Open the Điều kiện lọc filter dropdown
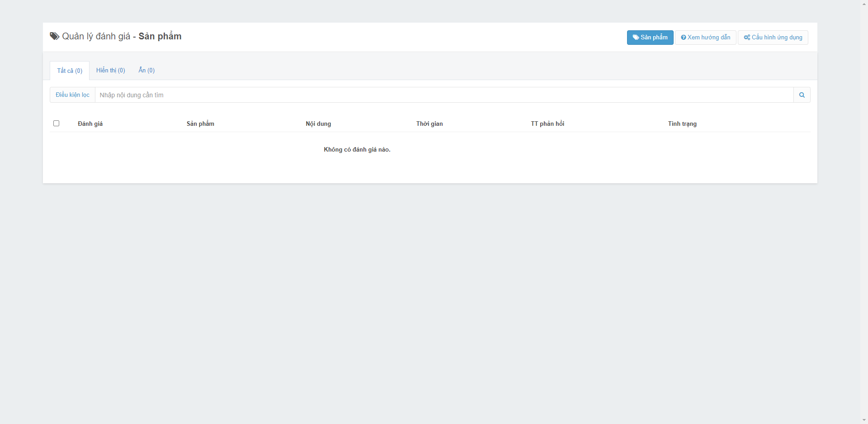The image size is (868, 424). [72, 95]
